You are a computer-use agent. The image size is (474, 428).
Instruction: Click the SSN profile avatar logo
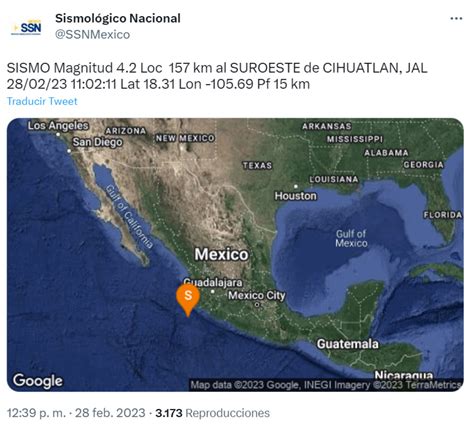26,27
